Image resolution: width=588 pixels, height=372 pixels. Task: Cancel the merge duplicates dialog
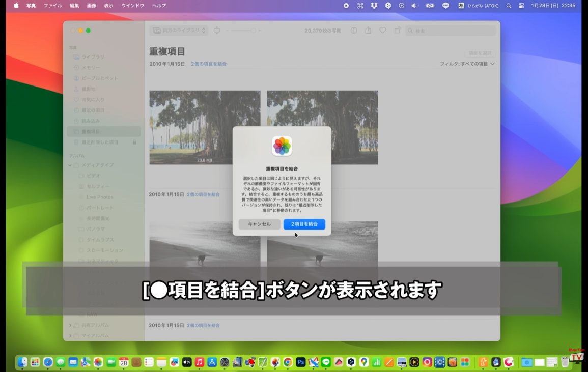259,224
